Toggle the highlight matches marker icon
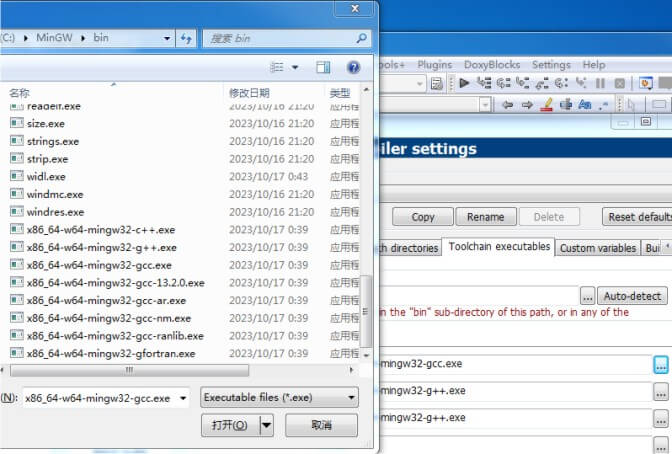Viewport: 672px width, 454px height. pos(546,105)
